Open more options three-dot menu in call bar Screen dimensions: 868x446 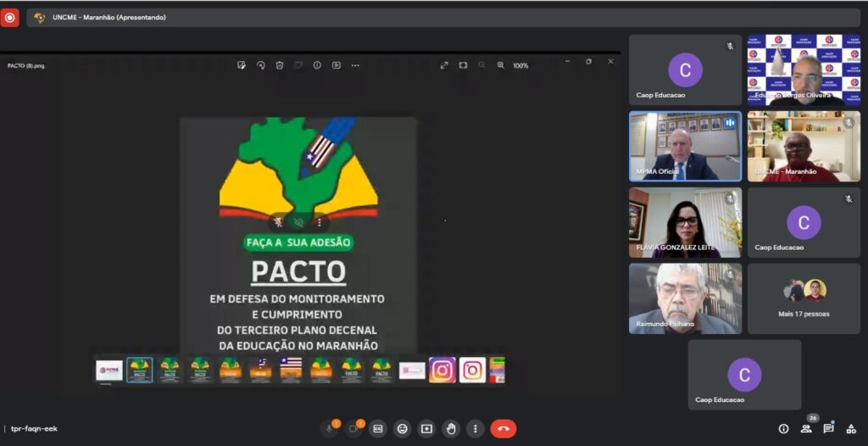click(476, 429)
